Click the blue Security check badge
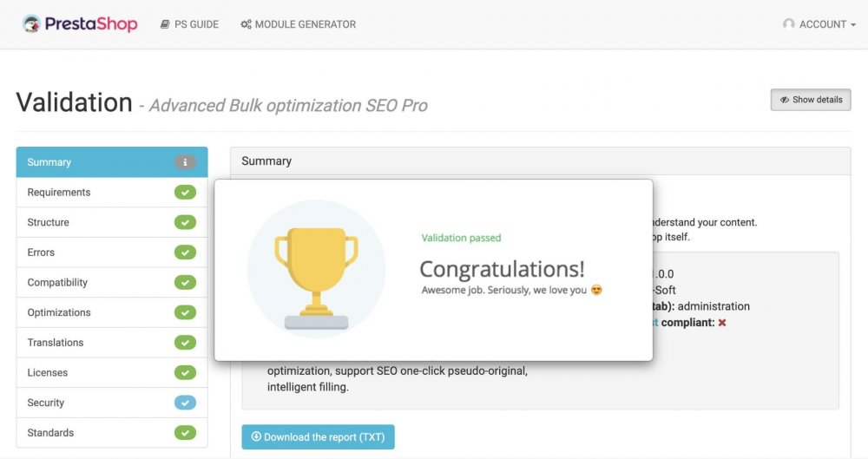This screenshot has width=868, height=459. (x=186, y=403)
